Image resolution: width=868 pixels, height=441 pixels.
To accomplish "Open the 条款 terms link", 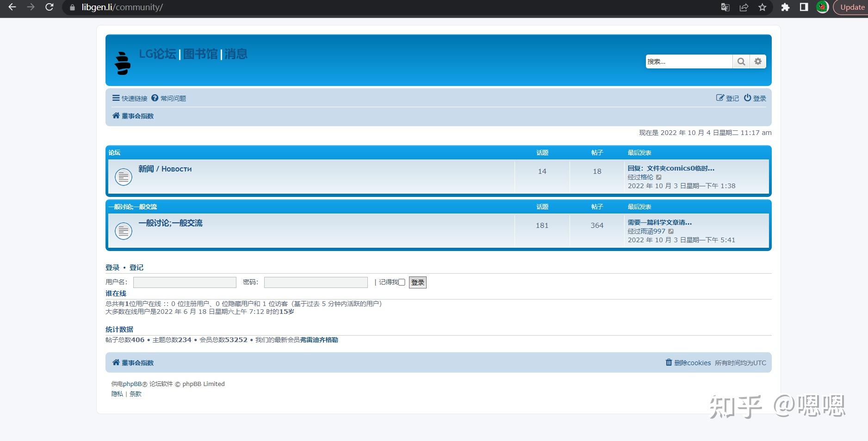I will [x=136, y=394].
